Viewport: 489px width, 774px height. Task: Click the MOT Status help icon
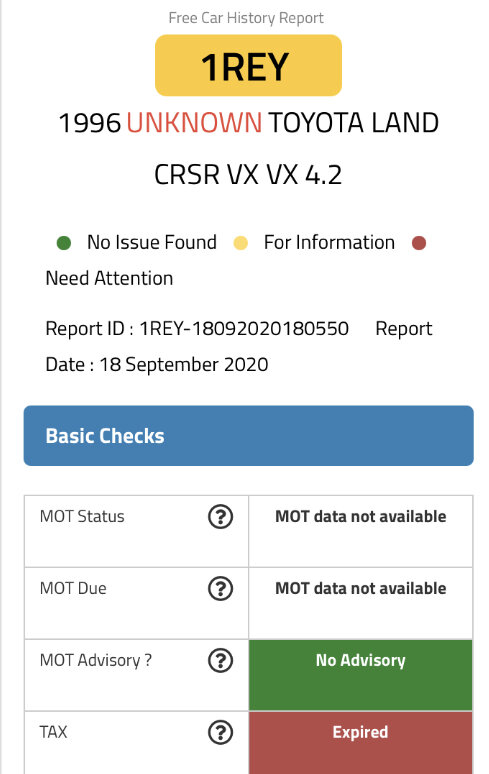(220, 517)
